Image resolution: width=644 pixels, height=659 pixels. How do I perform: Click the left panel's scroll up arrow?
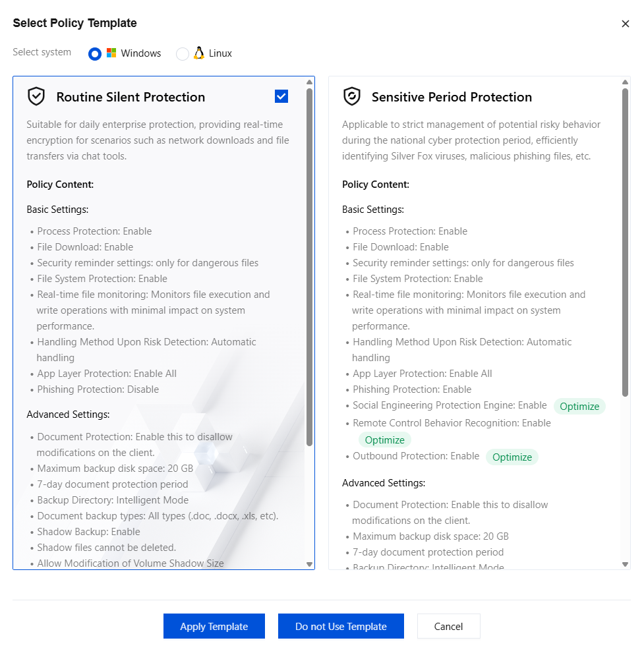pos(309,82)
